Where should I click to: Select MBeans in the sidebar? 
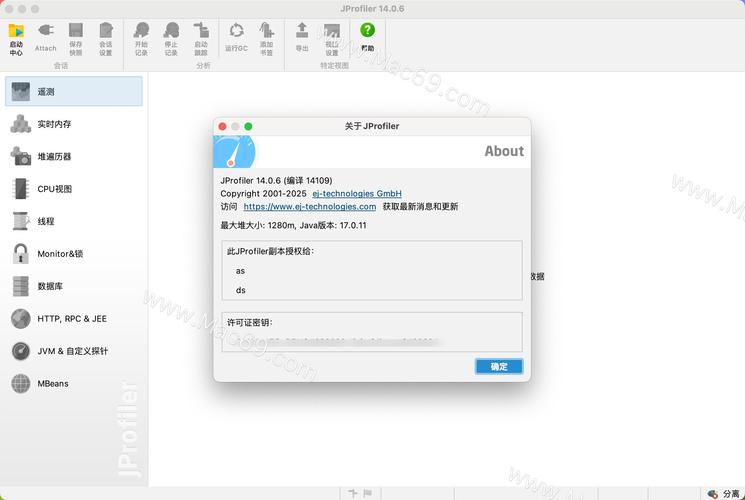click(x=74, y=383)
